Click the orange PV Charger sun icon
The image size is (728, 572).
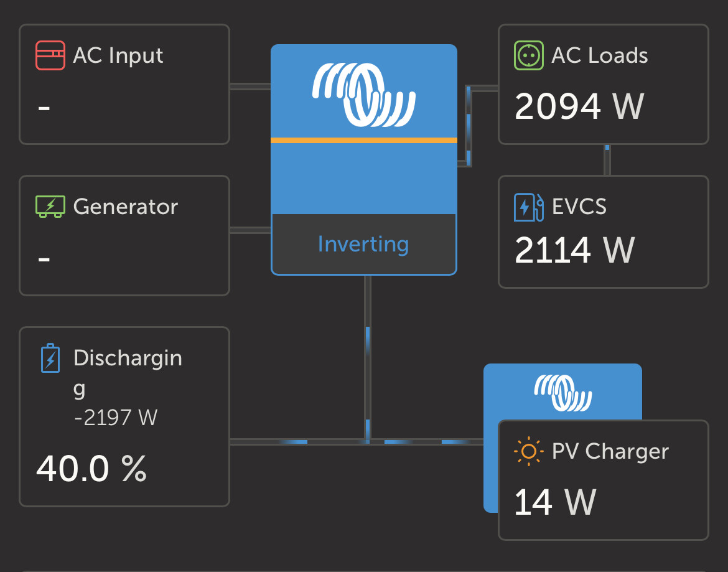tap(529, 451)
